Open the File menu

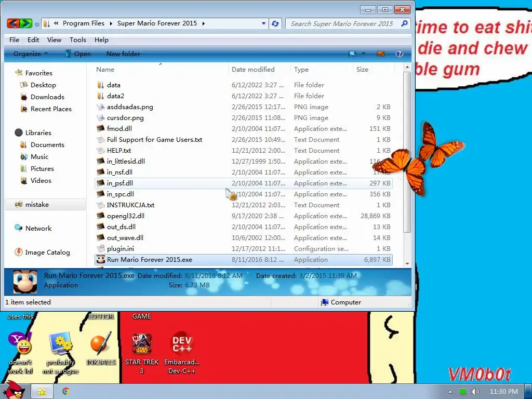tap(14, 39)
